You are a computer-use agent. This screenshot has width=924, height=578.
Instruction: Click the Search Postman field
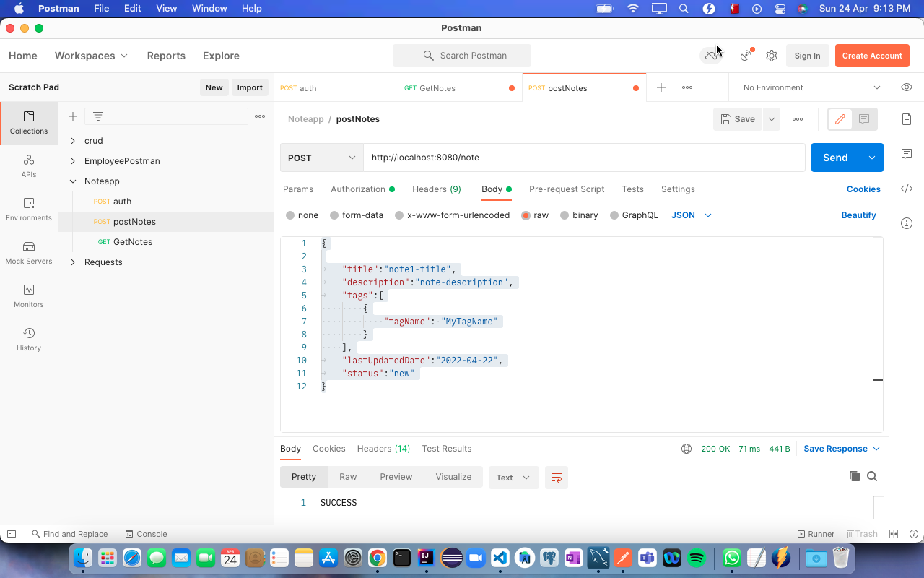point(462,56)
